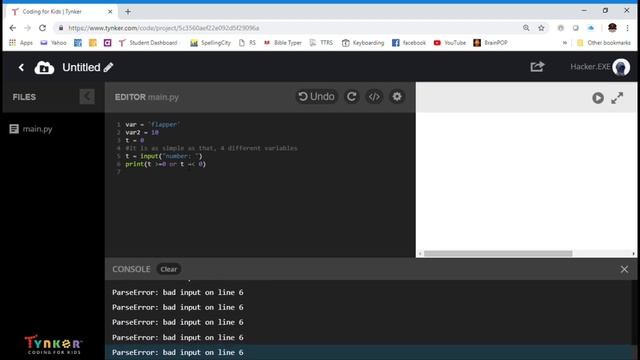Open the RS bookmark
The height and width of the screenshot is (360, 640).
247,42
